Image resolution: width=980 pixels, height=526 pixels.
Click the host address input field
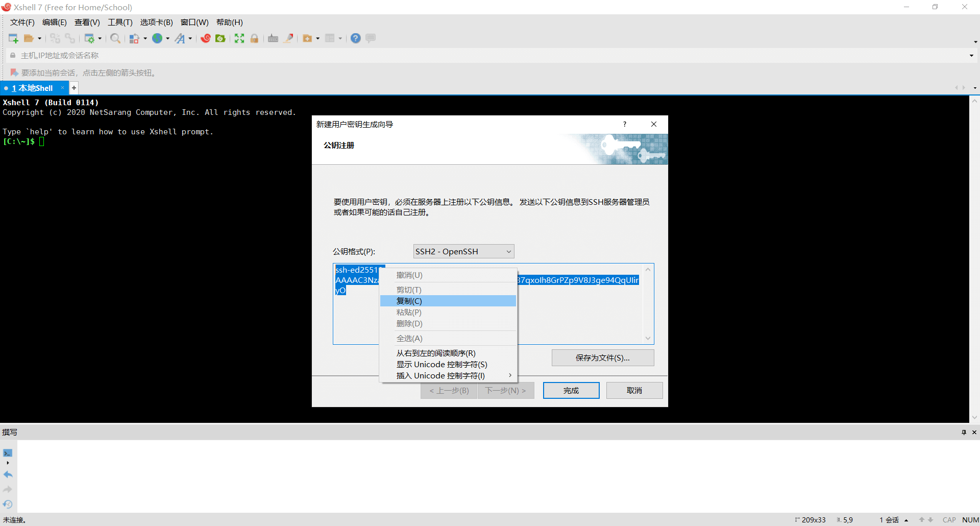point(490,56)
